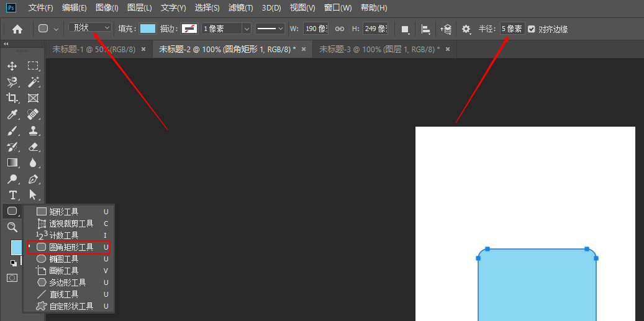Open the 帮助(H) menu
Image resolution: width=644 pixels, height=321 pixels.
[374, 8]
